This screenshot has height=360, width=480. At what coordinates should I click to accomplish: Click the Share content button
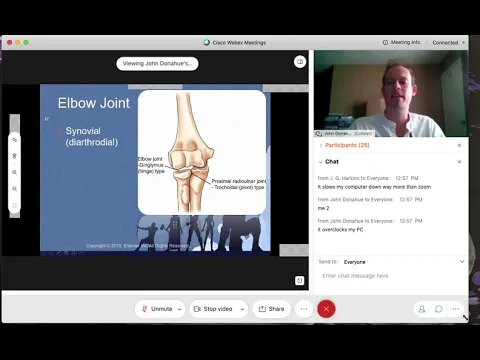pyautogui.click(x=271, y=309)
